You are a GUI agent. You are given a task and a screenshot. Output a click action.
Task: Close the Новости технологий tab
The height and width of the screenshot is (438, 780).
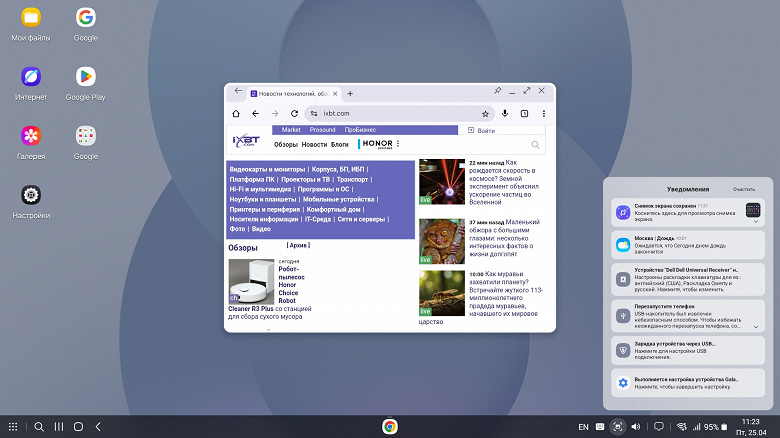click(335, 94)
